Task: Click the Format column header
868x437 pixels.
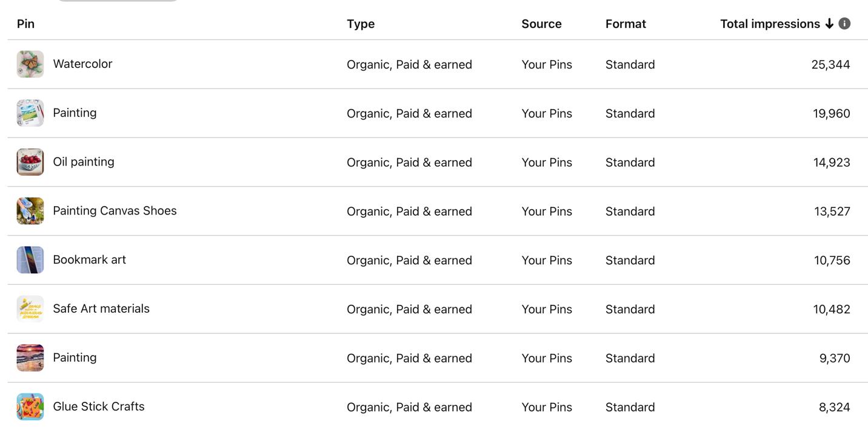Action: coord(626,24)
